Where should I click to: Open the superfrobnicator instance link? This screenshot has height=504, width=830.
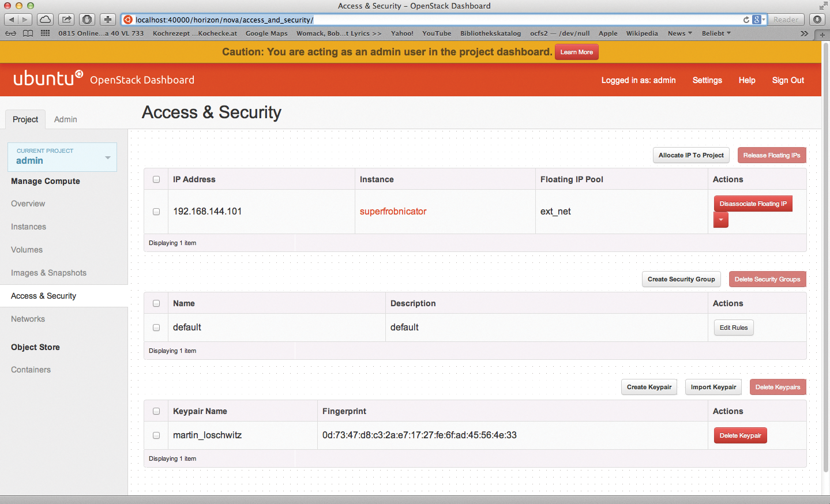393,212
